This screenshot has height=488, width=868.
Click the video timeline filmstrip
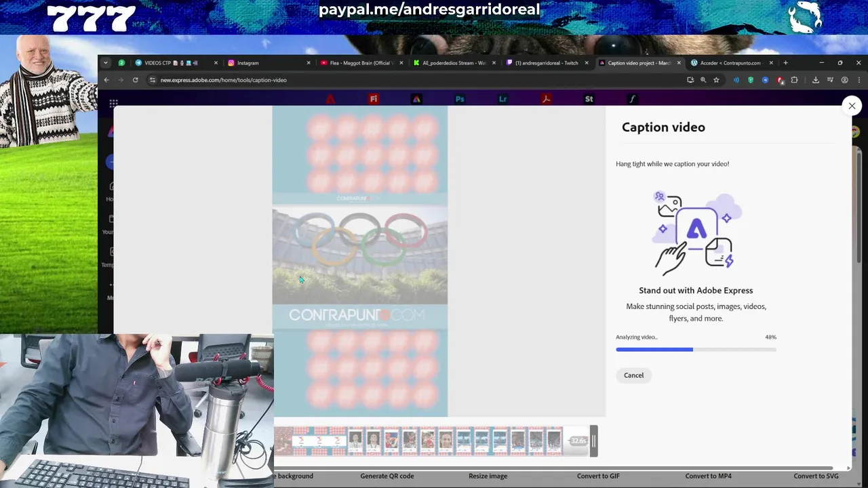point(431,441)
